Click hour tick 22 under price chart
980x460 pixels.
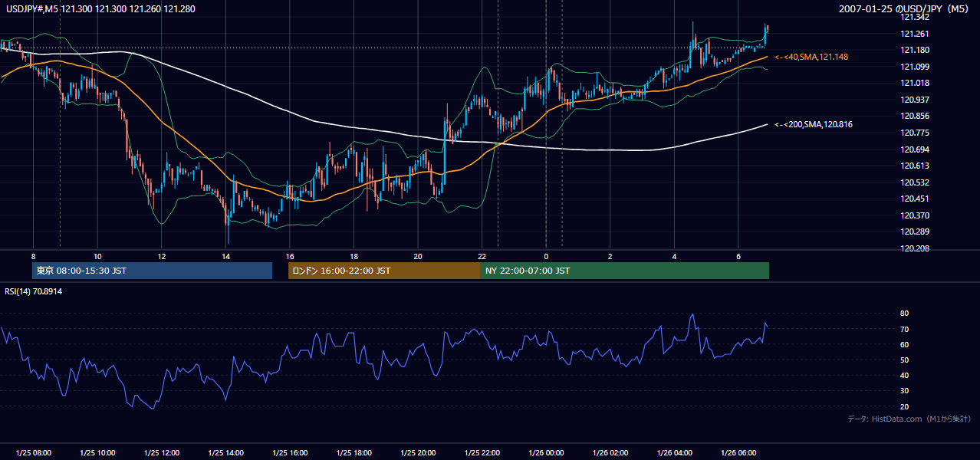[x=482, y=256]
